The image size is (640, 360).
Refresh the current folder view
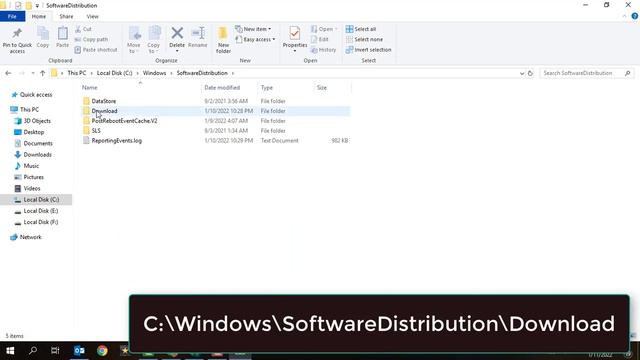point(530,73)
